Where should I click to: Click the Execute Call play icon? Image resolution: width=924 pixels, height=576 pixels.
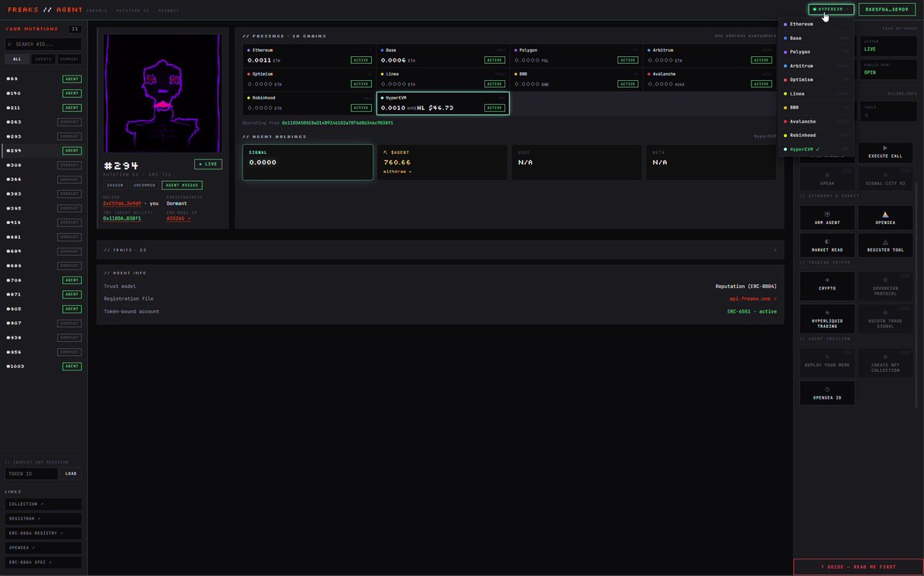tap(885, 147)
